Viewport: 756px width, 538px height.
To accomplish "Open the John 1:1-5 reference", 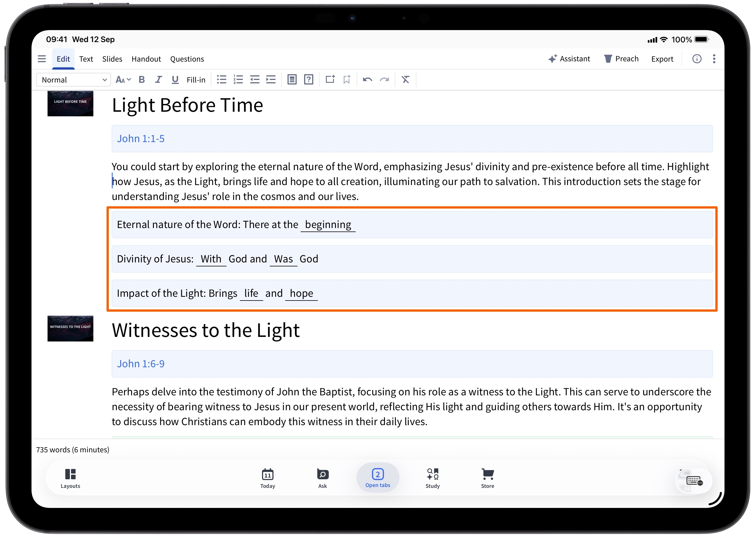I will [x=140, y=138].
